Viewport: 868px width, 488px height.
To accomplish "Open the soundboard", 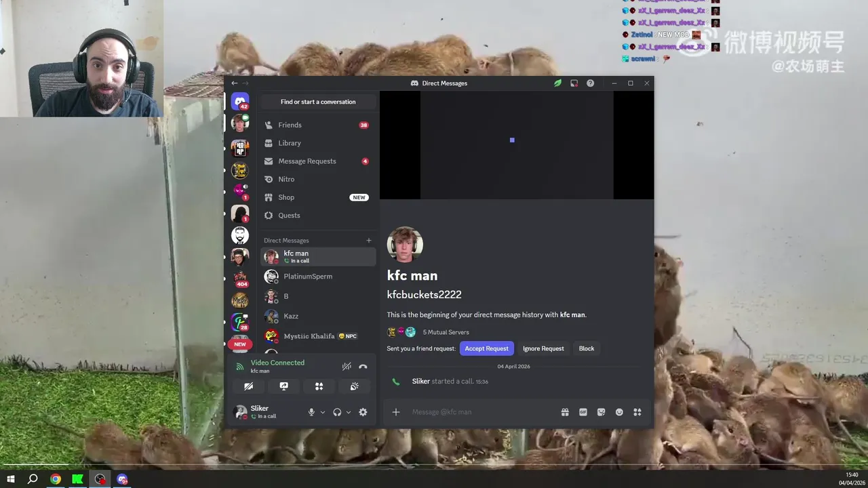I will tap(354, 386).
